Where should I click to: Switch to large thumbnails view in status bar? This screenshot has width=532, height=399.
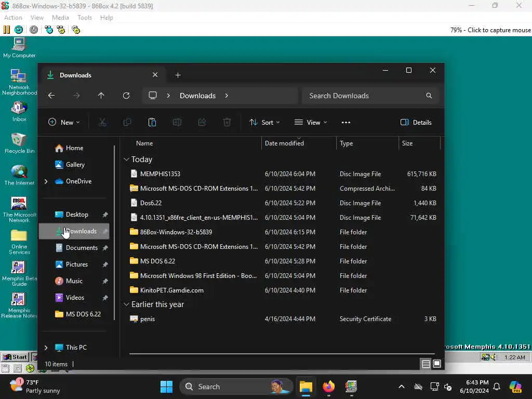click(437, 364)
